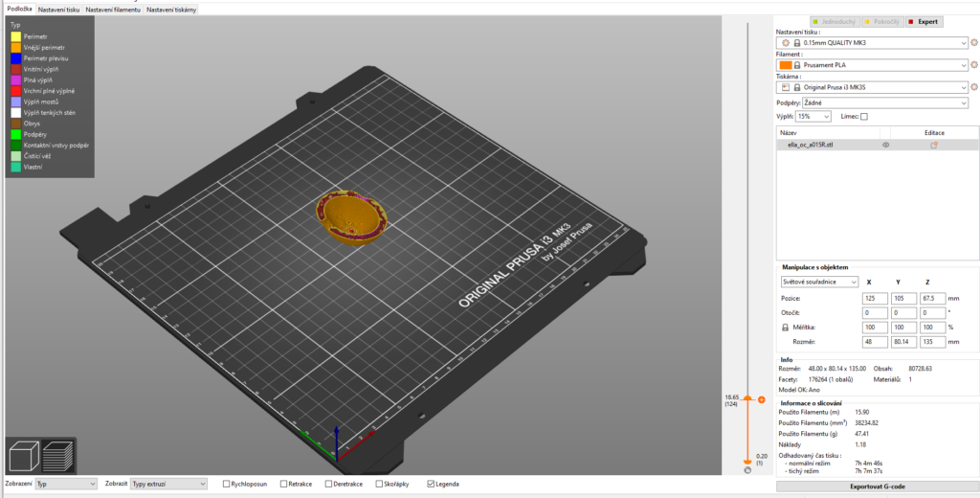Switch to Jednoduchý mode
980x498 pixels.
[x=835, y=21]
